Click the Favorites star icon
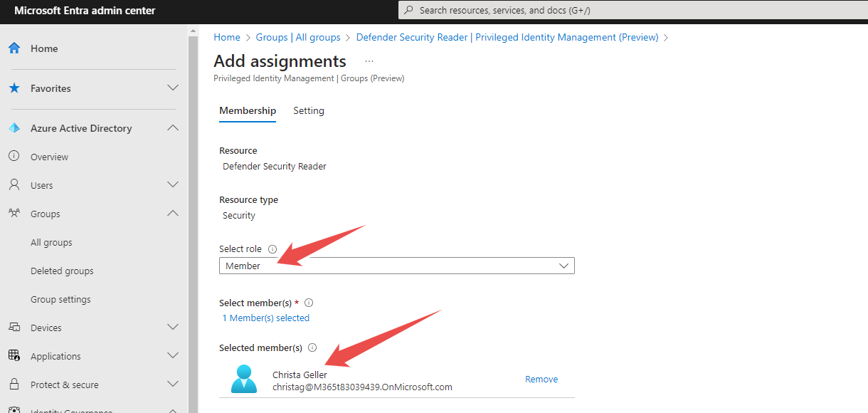Viewport: 868px width, 413px height. pyautogui.click(x=14, y=88)
